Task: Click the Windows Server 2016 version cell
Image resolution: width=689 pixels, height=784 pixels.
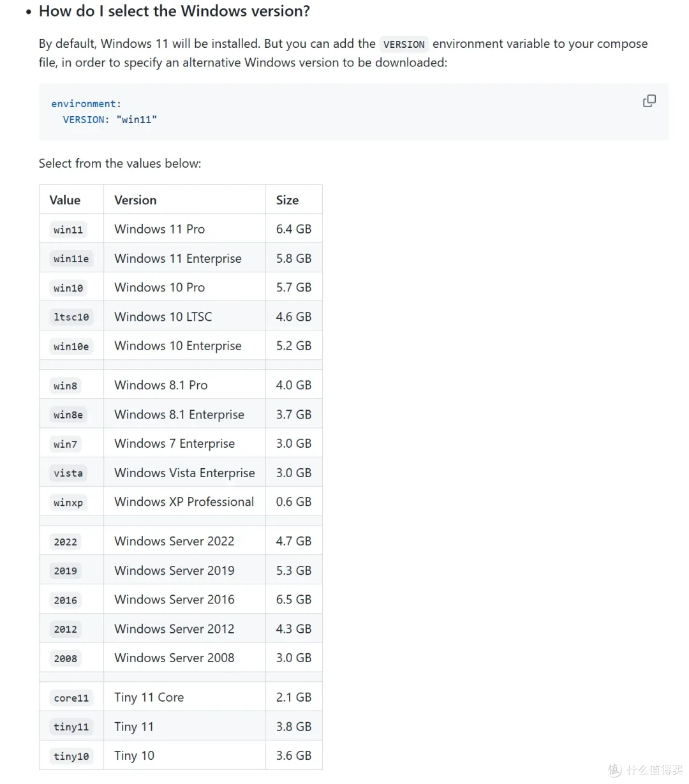Action: tap(184, 600)
